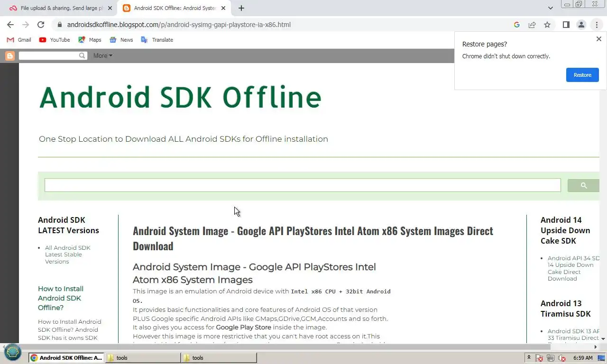Open the Translate bookmark
This screenshot has width=607, height=364.
coord(157,40)
